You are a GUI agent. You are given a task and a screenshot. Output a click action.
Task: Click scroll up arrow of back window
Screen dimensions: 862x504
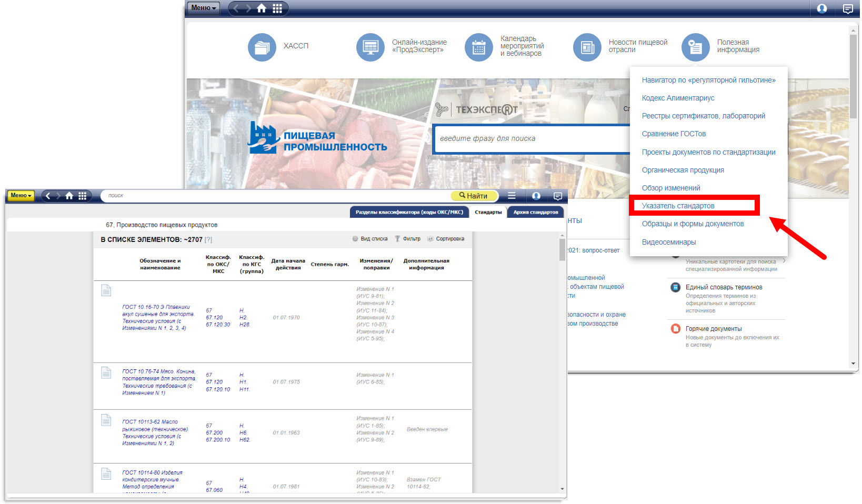pos(853,31)
